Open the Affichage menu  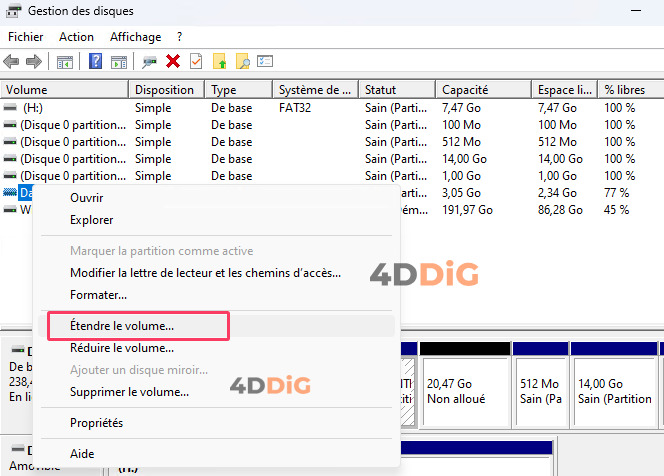(136, 37)
